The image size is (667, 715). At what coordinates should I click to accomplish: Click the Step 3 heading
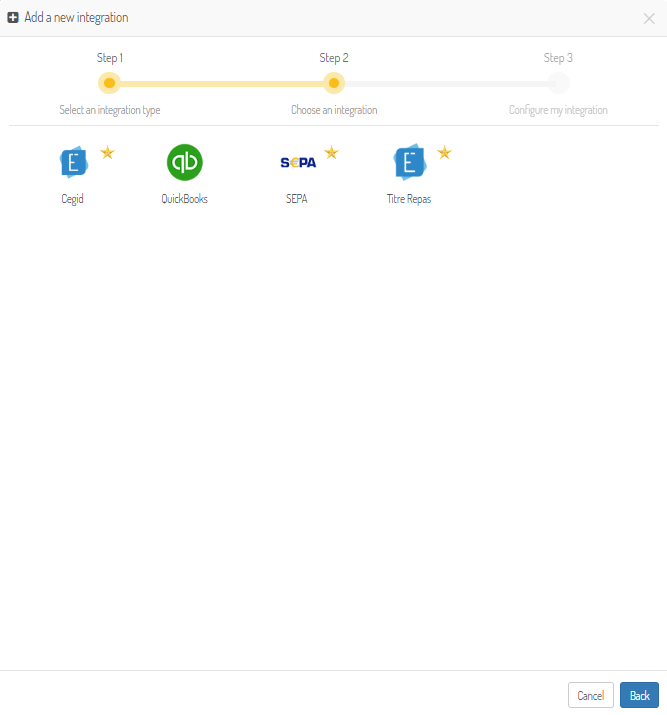558,58
